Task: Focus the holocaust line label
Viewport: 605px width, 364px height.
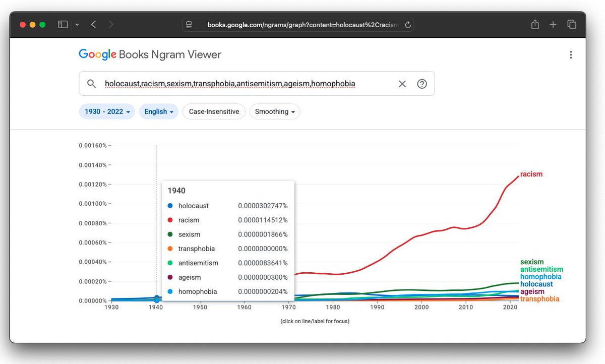Action: pos(536,284)
